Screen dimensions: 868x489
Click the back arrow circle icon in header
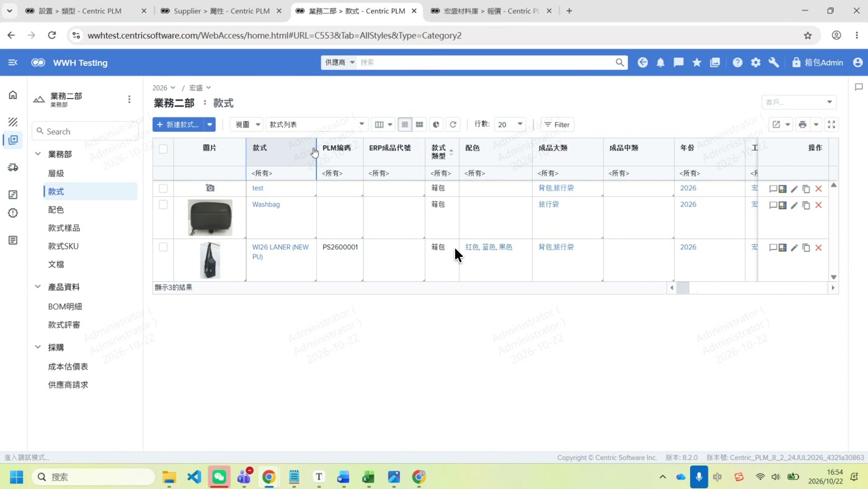pyautogui.click(x=642, y=63)
